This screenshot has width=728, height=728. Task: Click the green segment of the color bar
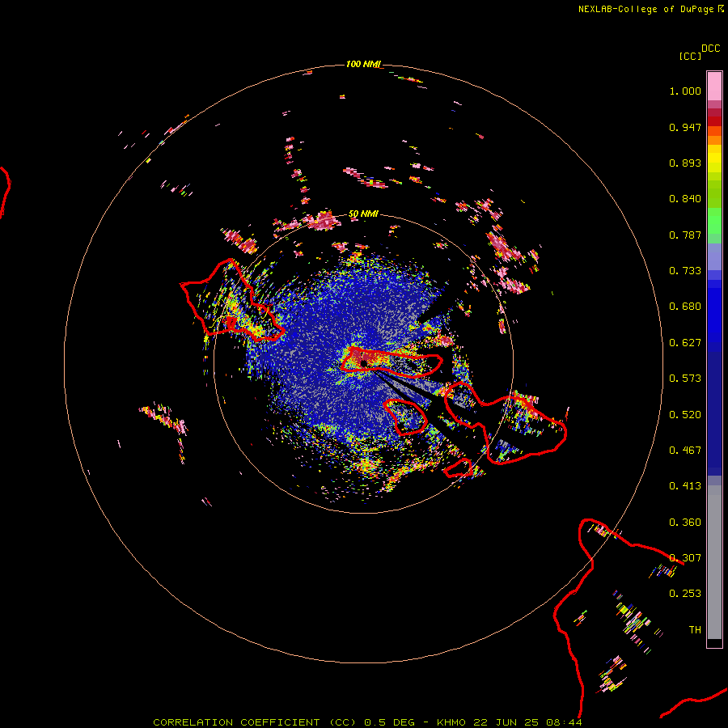pyautogui.click(x=714, y=221)
